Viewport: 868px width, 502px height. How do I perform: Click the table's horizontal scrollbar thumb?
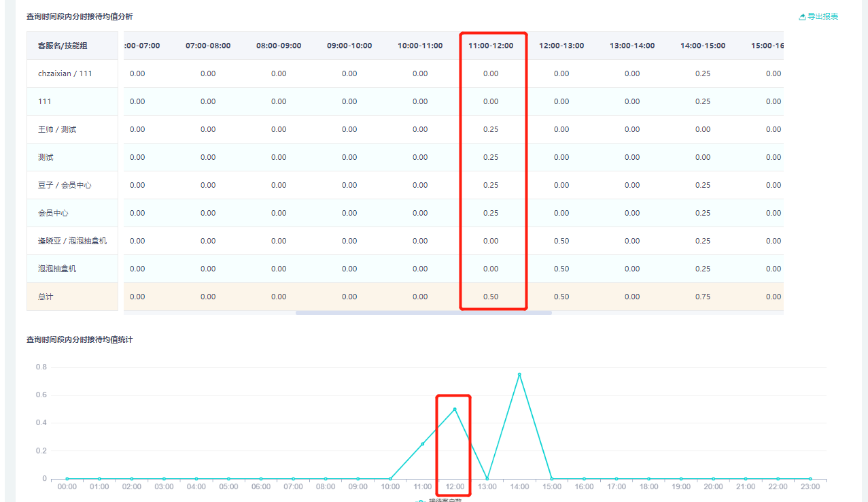pos(423,313)
